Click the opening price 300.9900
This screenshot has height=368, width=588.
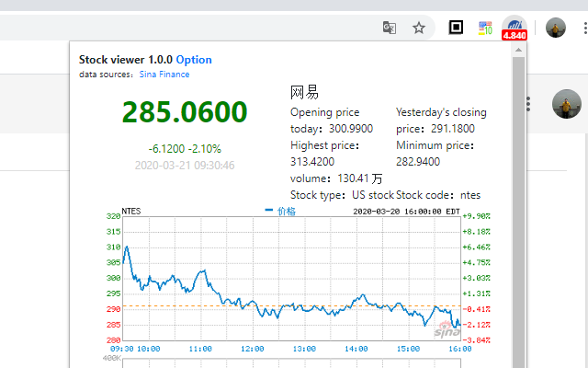point(351,129)
